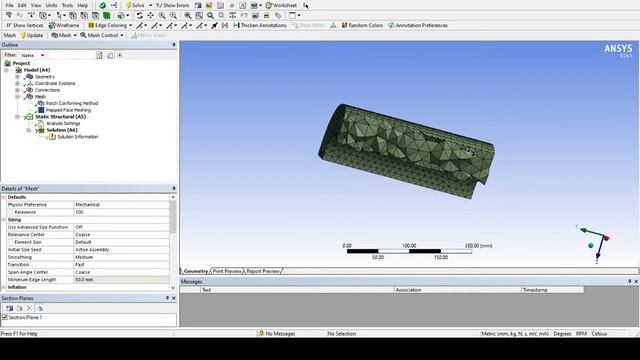
Task: Click the Smoothing value Medium
Action: tap(121, 257)
